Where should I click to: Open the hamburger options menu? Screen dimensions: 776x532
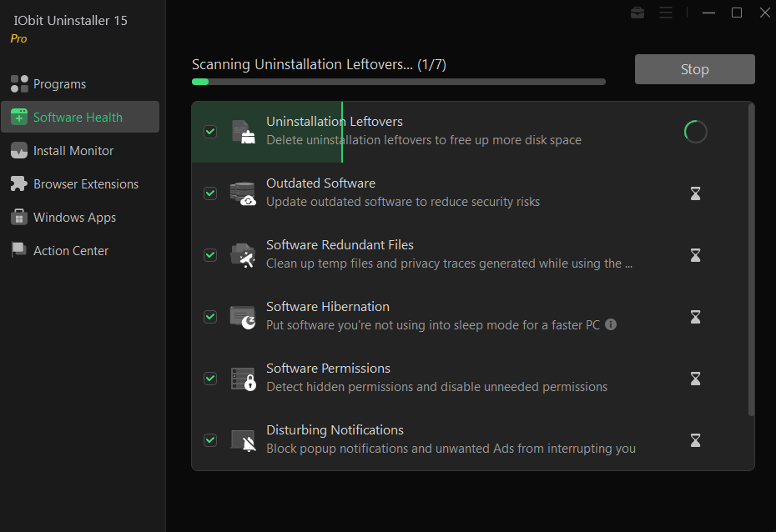click(666, 13)
